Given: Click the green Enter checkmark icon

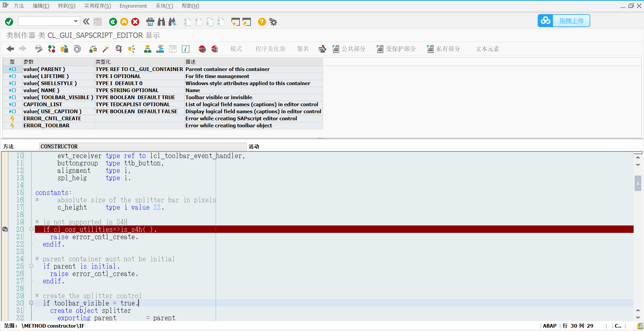Looking at the screenshot, I should tap(9, 22).
